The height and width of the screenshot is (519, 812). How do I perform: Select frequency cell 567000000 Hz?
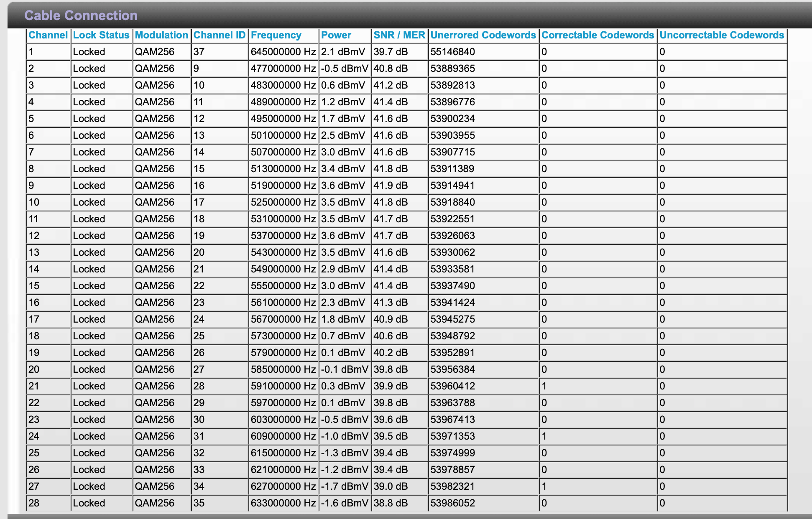[283, 319]
